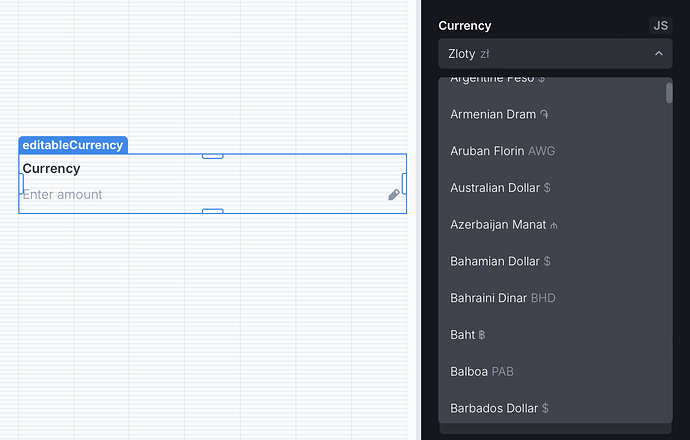The image size is (690, 440).
Task: Select partially visible Argentine Peso option
Action: point(555,82)
